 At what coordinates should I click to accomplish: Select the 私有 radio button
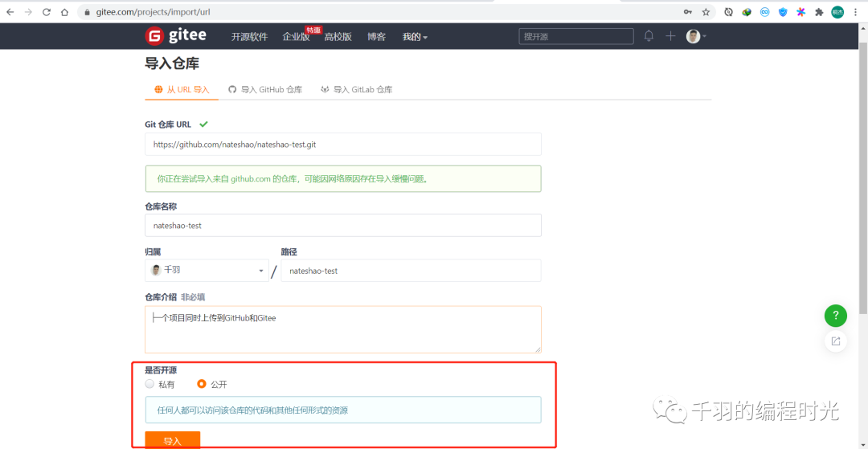pyautogui.click(x=149, y=384)
